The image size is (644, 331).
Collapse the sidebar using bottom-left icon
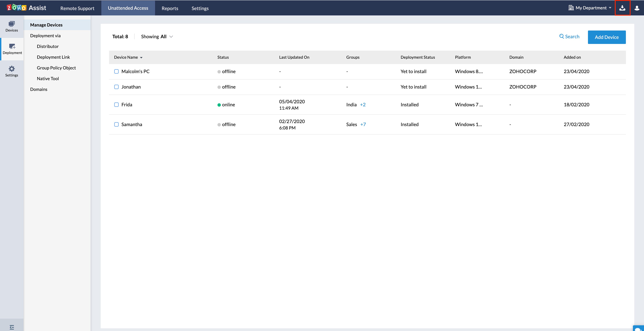12,327
